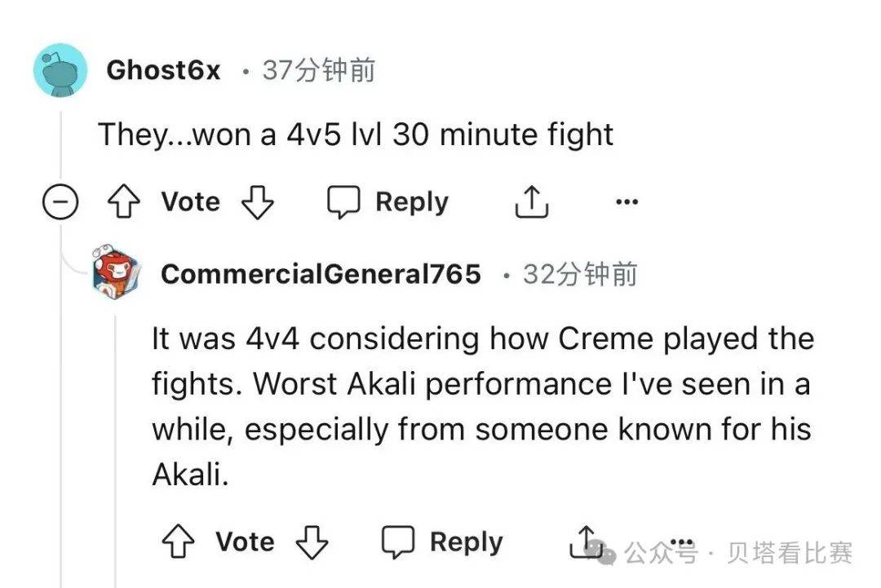Click the 37分钟前 timestamp
The height and width of the screenshot is (588, 881).
(x=319, y=70)
